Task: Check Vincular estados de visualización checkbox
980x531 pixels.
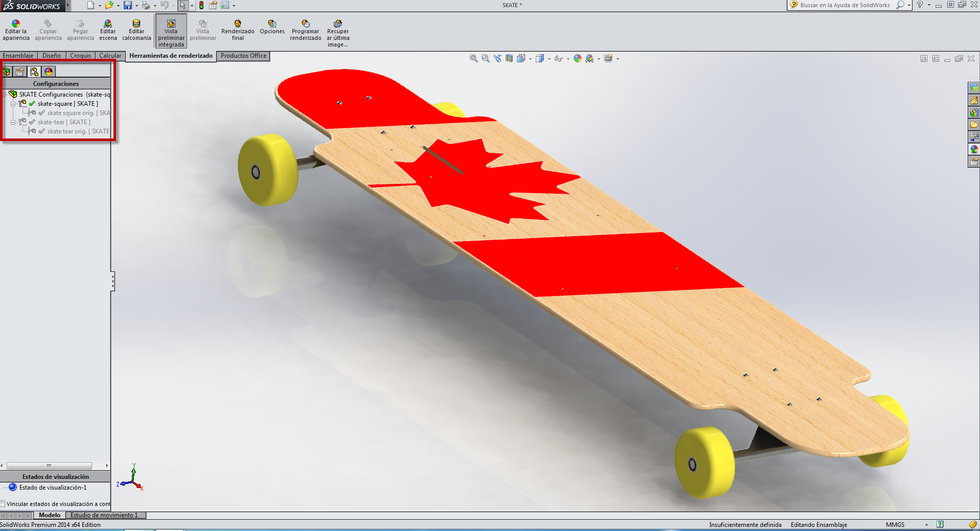Action: coord(3,504)
